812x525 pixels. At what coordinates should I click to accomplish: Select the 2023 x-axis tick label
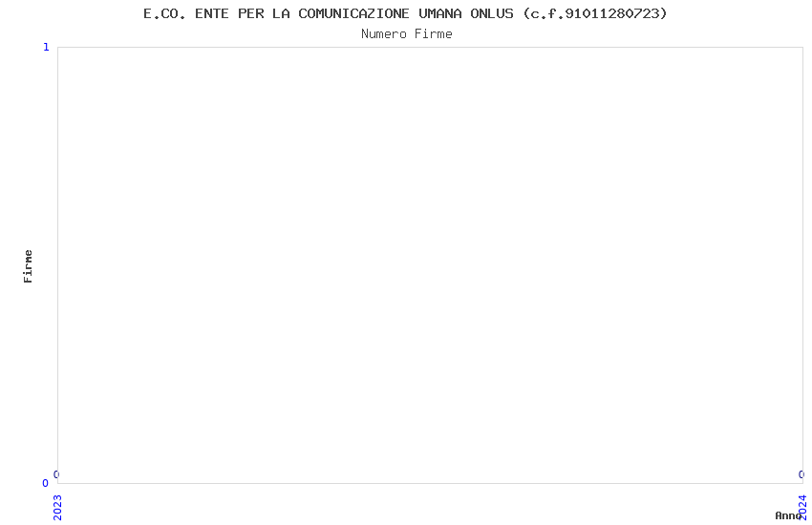[57, 508]
